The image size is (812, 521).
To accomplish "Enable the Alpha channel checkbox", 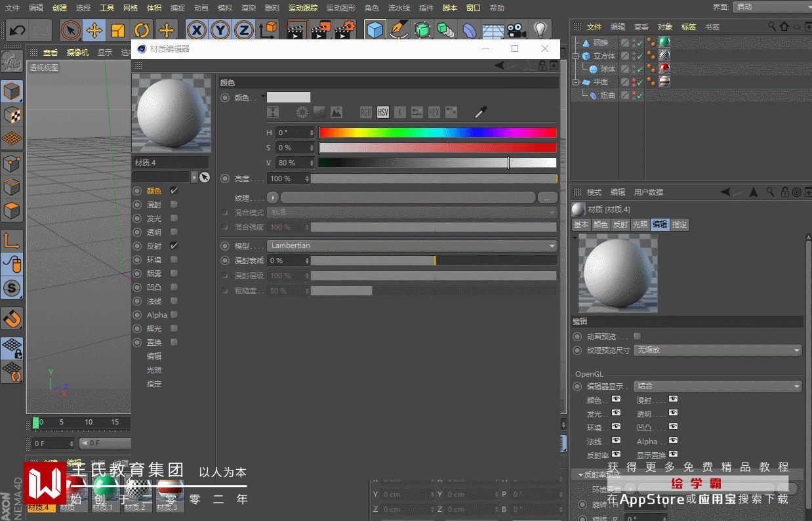I will 174,315.
